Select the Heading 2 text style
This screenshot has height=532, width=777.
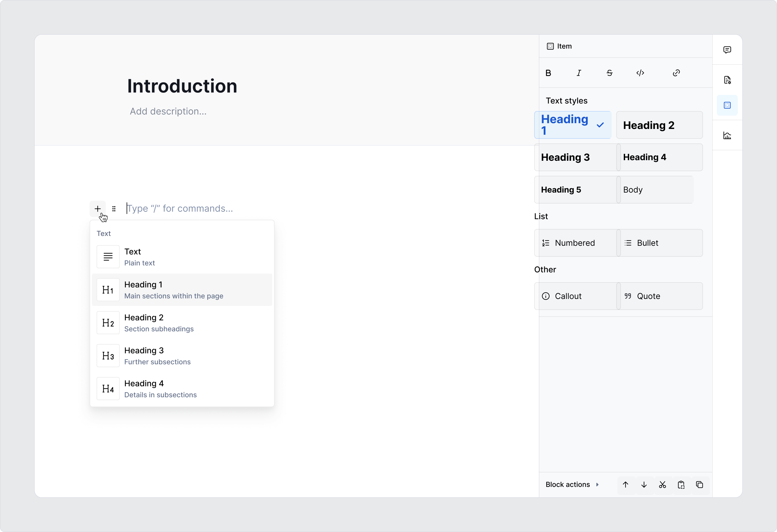pyautogui.click(x=659, y=125)
